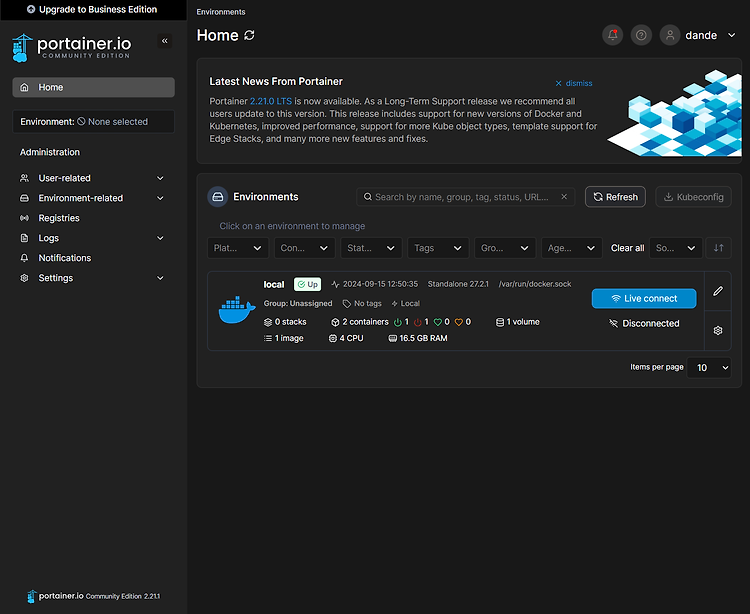Screen dimensions: 750x614
Task: Refresh the Home page using title icon
Action: (249, 35)
